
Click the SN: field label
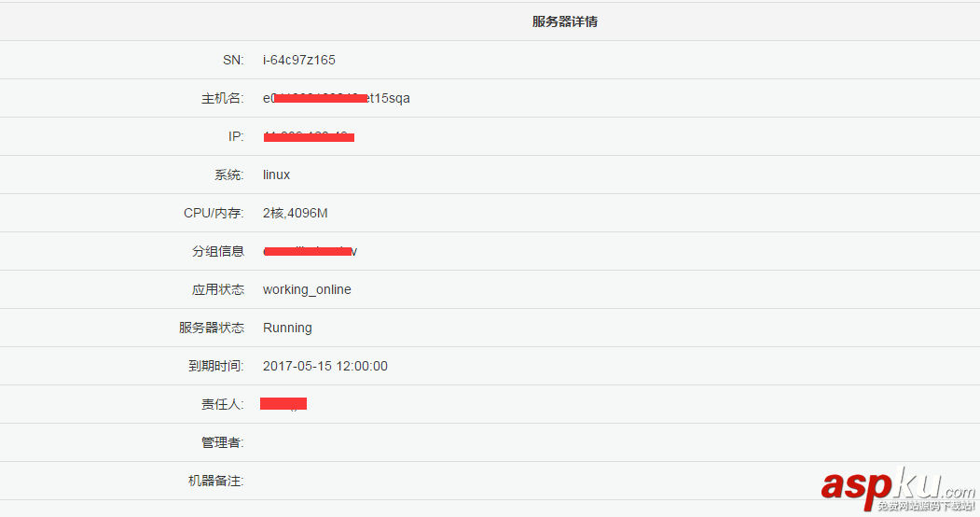click(x=232, y=60)
